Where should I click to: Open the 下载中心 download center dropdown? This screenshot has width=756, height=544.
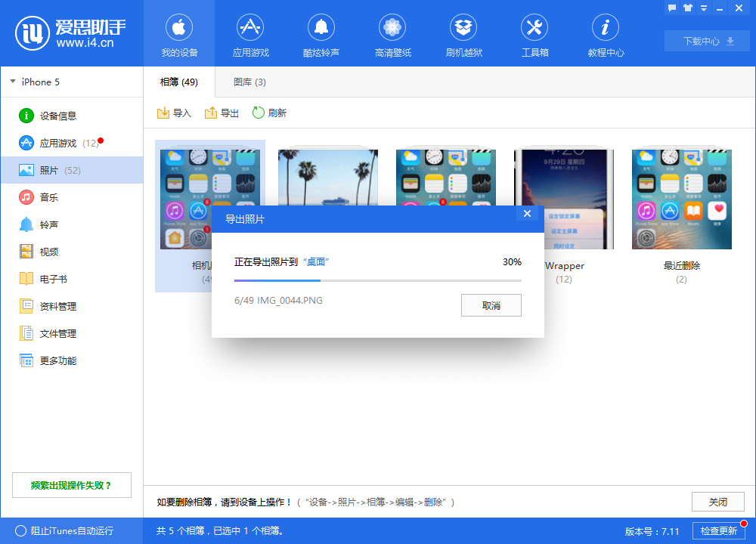click(x=706, y=41)
